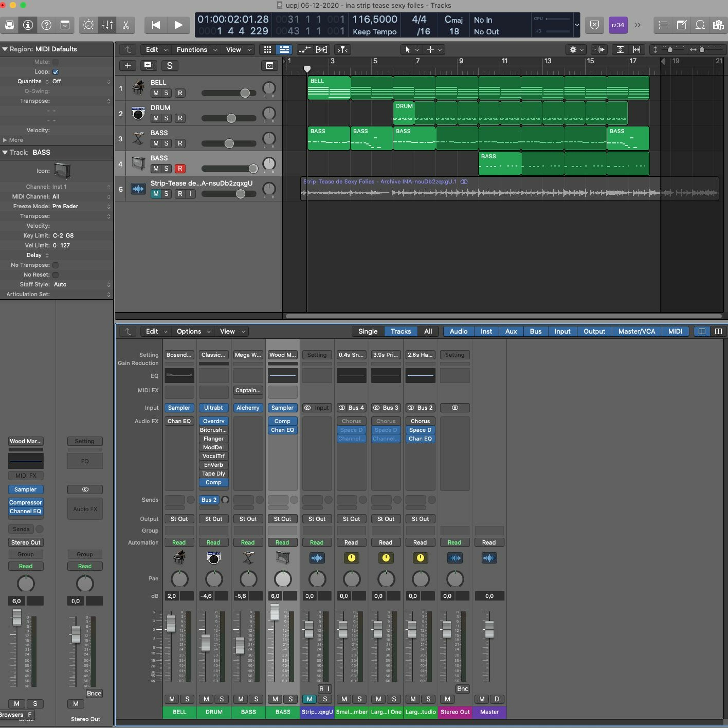Viewport: 728px width, 728px height.
Task: Add a new track with plus button
Action: 128,66
